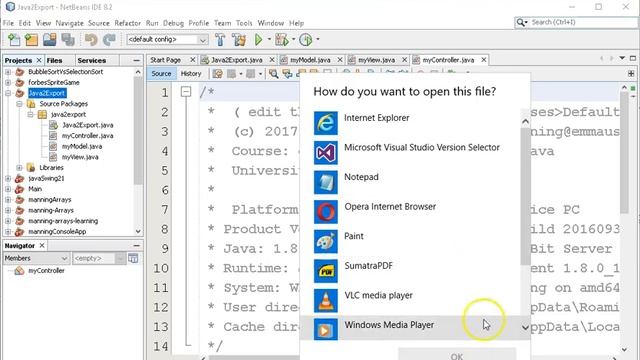Switch to the Services panel tab

click(91, 60)
